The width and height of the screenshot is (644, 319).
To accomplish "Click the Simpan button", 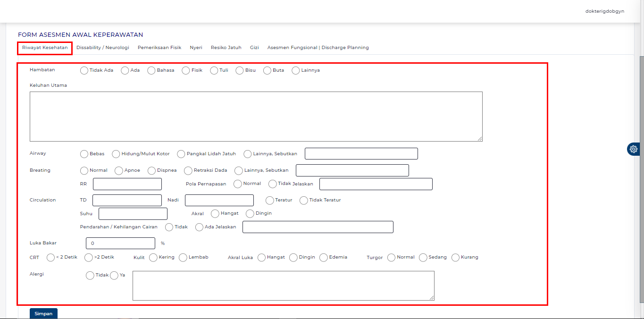I will click(x=43, y=313).
